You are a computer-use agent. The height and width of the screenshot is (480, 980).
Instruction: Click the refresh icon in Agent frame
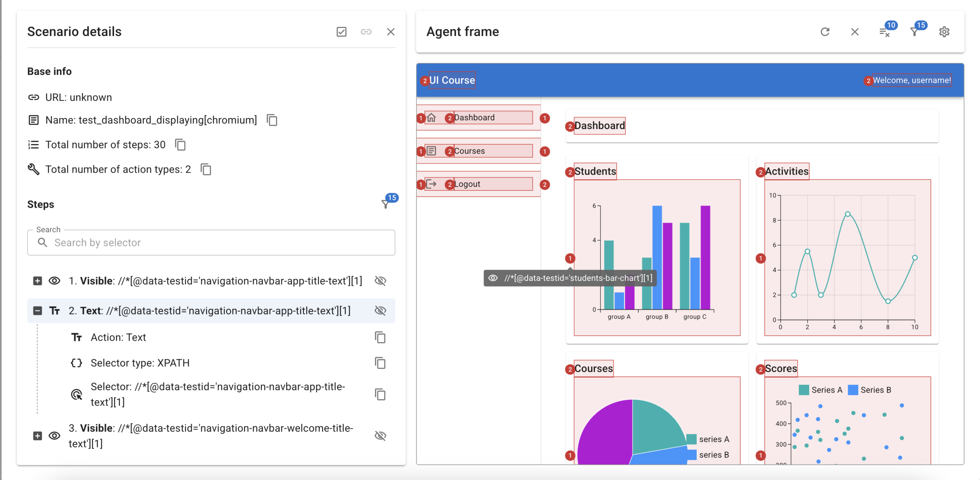(825, 32)
